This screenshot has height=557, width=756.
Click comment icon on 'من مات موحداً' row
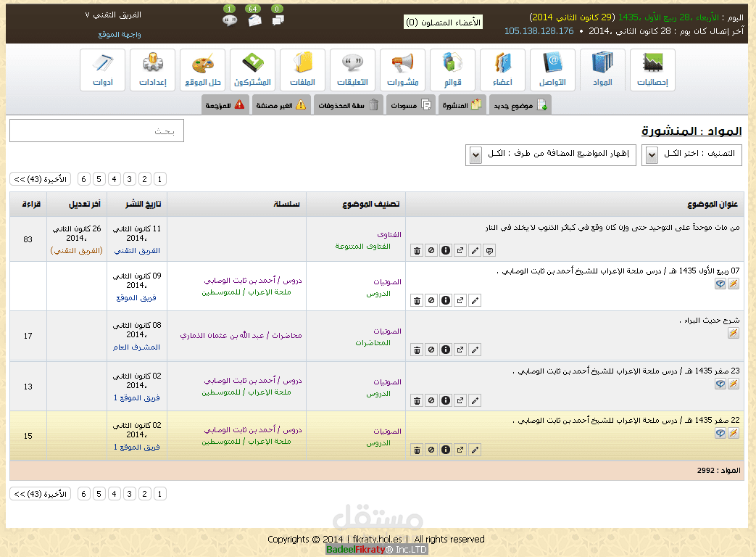click(x=489, y=251)
